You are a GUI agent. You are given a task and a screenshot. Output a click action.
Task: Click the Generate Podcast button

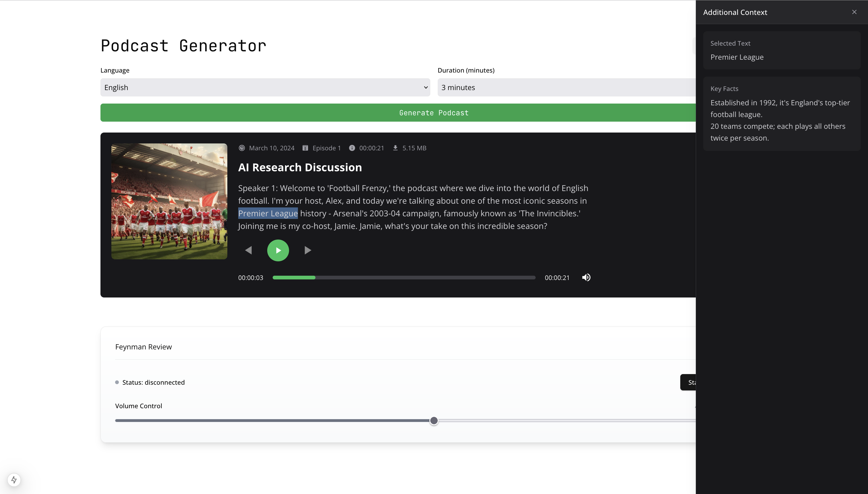398,113
